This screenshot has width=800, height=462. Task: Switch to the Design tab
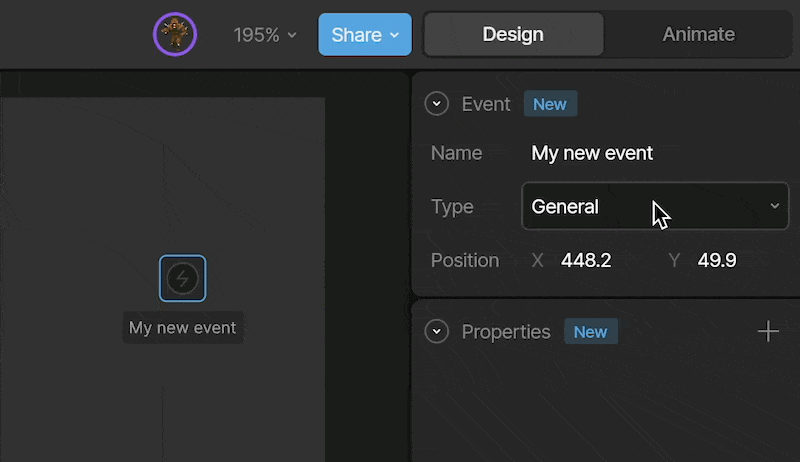pyautogui.click(x=513, y=34)
